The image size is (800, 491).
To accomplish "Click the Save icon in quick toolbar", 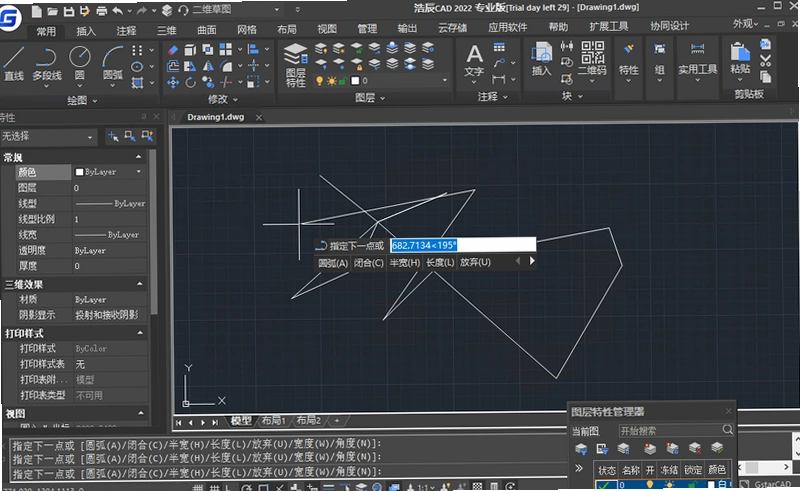I will (x=68, y=11).
